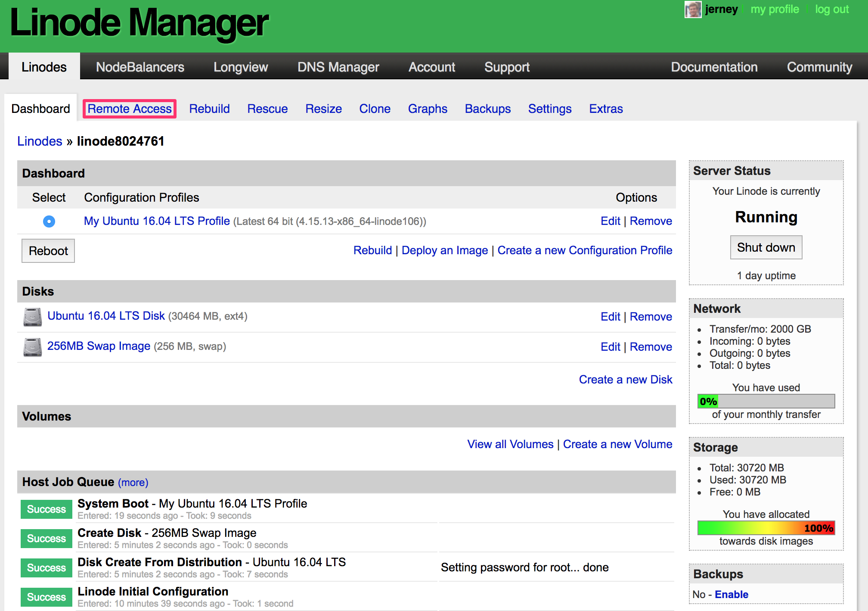The height and width of the screenshot is (611, 868).
Task: Open the 256MB Swap Image link
Action: tap(99, 346)
